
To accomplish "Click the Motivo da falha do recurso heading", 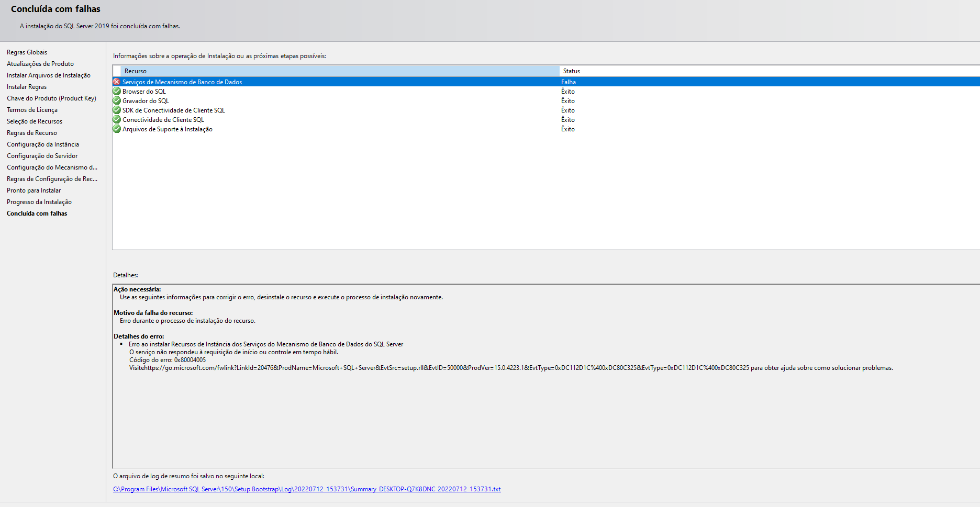I will tap(153, 313).
